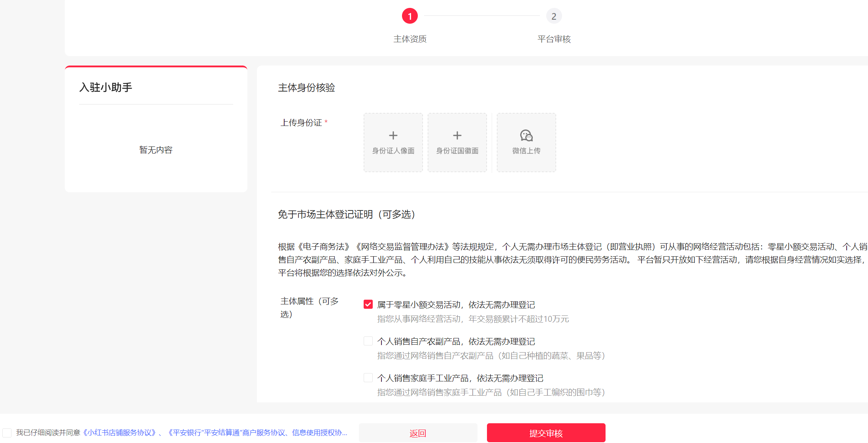Image resolution: width=868 pixels, height=443 pixels.
Task: Uncheck 属于零星小额交易活动 option
Action: pos(368,304)
